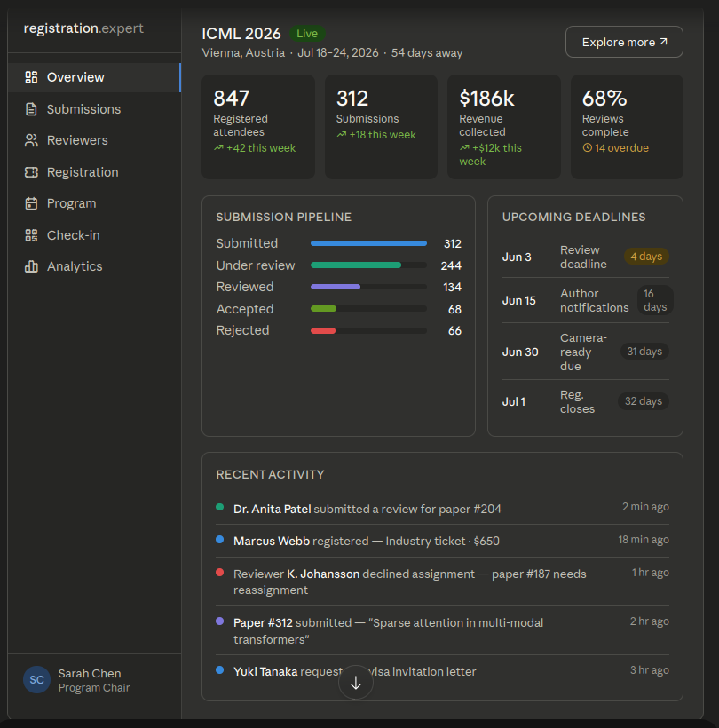Select Registration in the sidebar
The width and height of the screenshot is (719, 728).
[x=94, y=172]
